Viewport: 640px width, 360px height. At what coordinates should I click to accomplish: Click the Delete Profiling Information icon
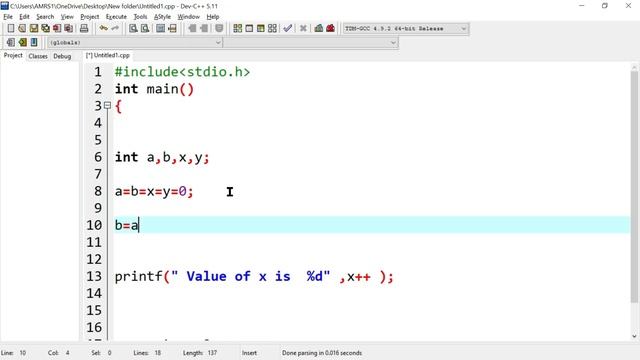pyautogui.click(x=331, y=28)
